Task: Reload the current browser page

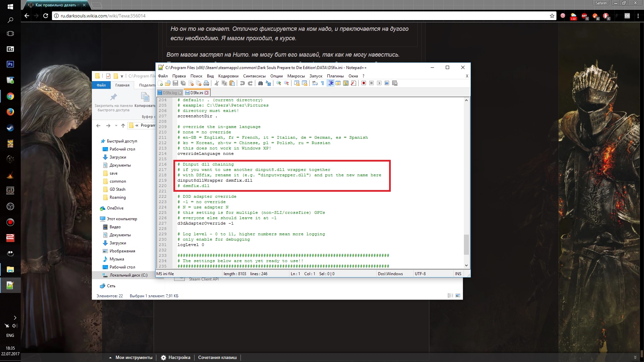Action: point(46,16)
